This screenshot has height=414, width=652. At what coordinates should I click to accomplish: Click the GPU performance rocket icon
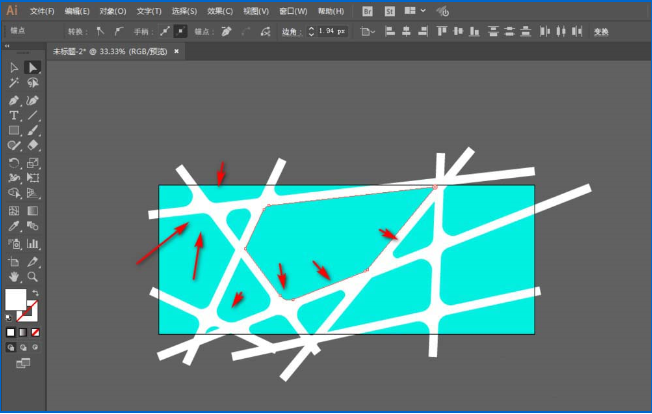[x=443, y=11]
